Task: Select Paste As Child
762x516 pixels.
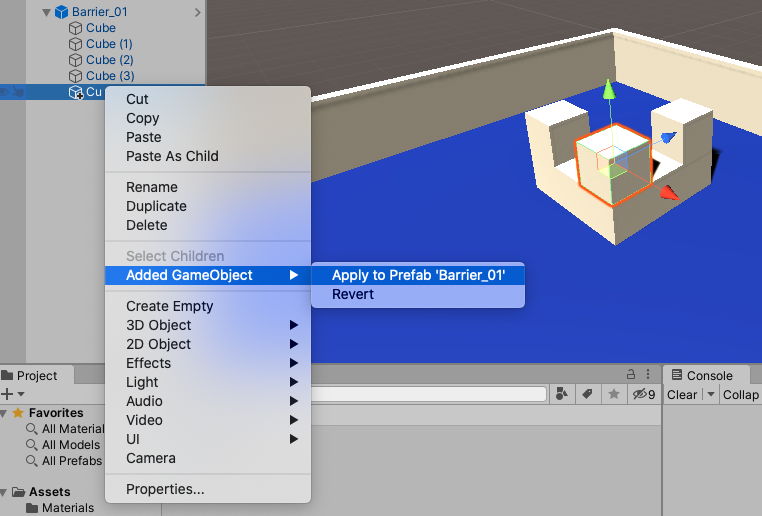Action: click(x=208, y=156)
